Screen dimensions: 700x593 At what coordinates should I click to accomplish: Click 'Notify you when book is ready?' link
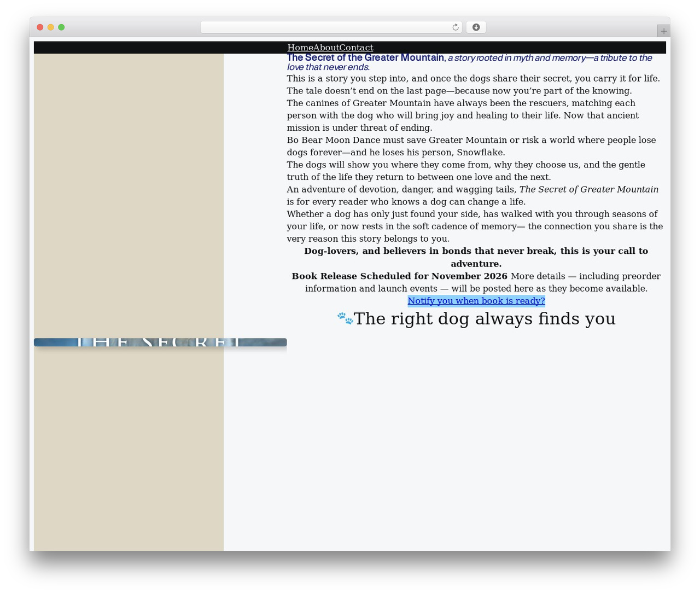(x=476, y=301)
